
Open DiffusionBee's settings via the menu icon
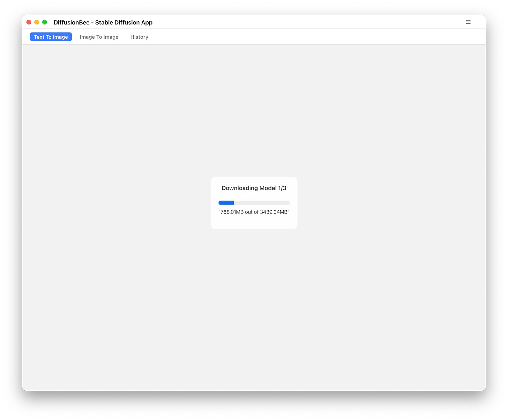468,22
